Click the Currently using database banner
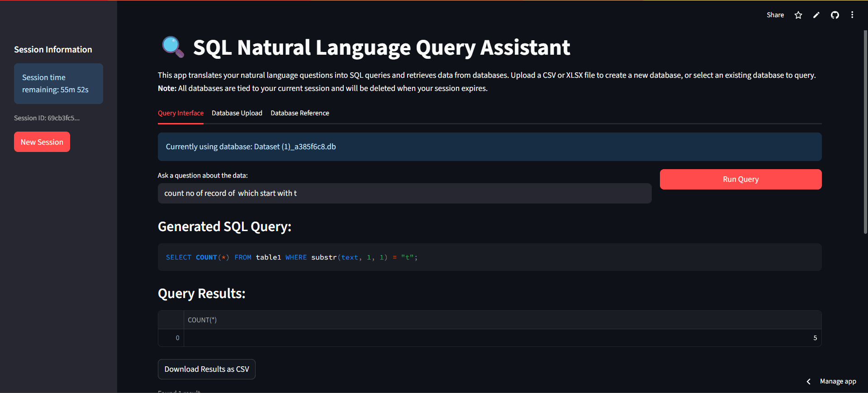Image resolution: width=868 pixels, height=393 pixels. tap(489, 147)
